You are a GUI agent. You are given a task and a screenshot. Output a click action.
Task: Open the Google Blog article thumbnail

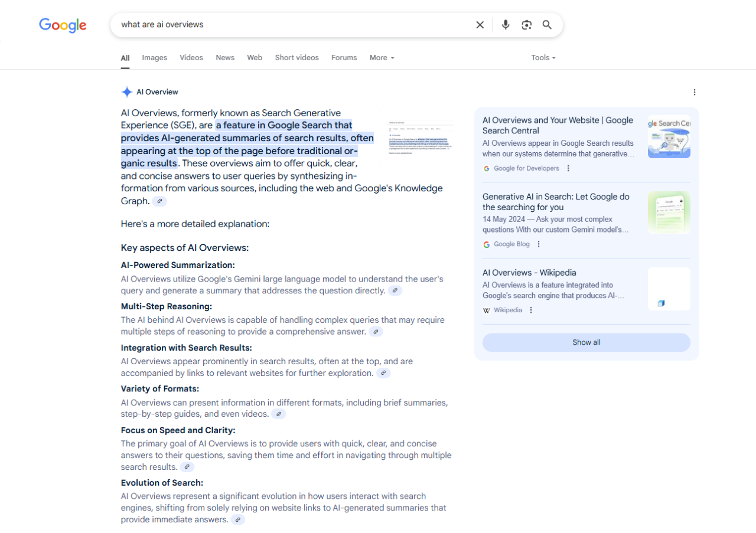pyautogui.click(x=669, y=212)
